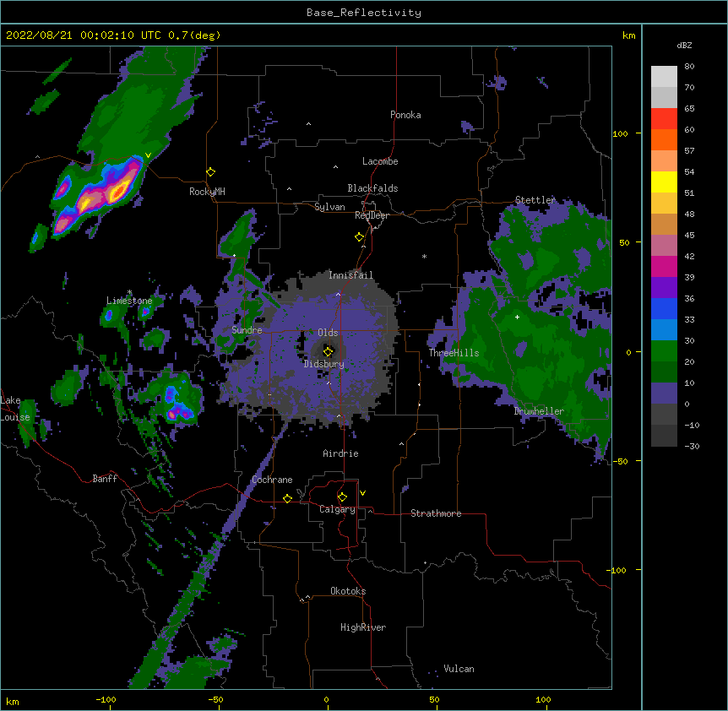Click the Base_Reflectivity title text
Screen dimensions: 728x711
pyautogui.click(x=363, y=13)
